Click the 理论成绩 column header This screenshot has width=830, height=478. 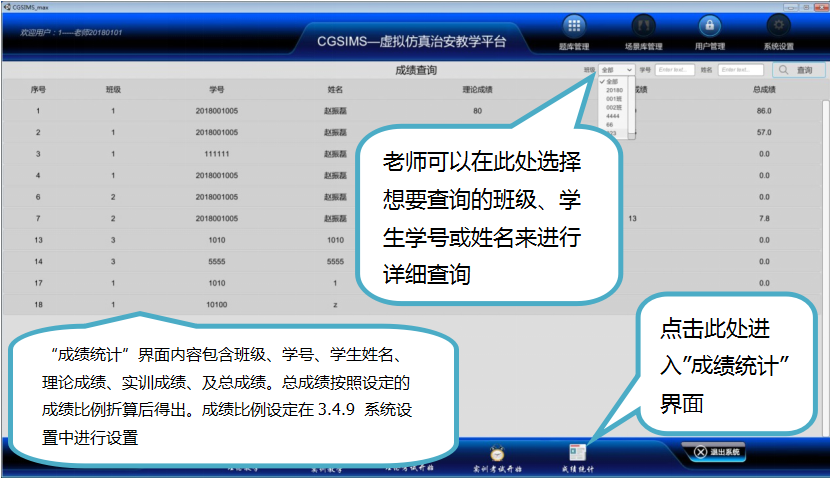tap(477, 90)
